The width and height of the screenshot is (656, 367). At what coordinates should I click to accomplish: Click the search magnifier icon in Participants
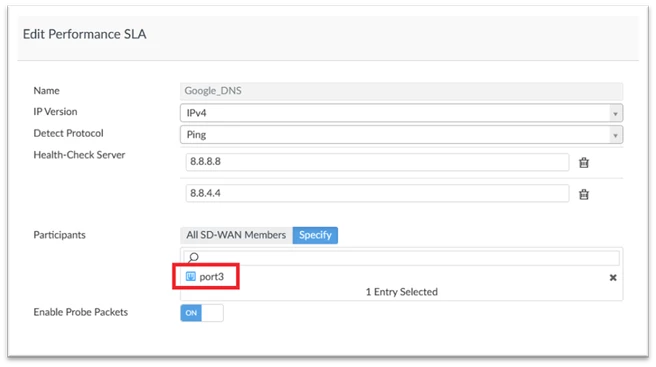(x=193, y=257)
